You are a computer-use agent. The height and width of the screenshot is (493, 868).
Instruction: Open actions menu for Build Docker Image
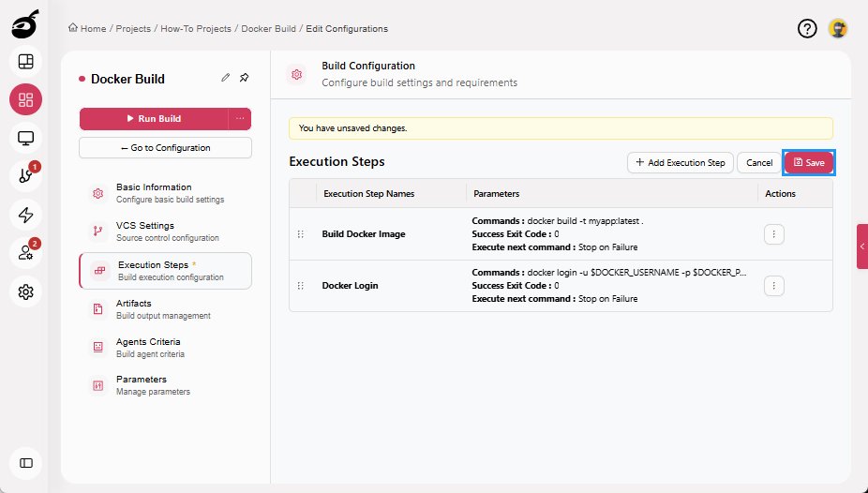774,234
